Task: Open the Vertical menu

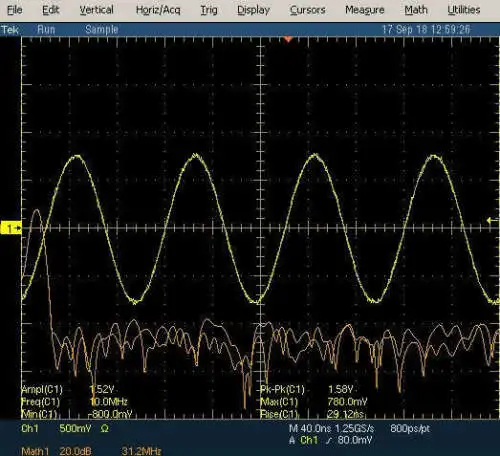Action: tap(97, 10)
